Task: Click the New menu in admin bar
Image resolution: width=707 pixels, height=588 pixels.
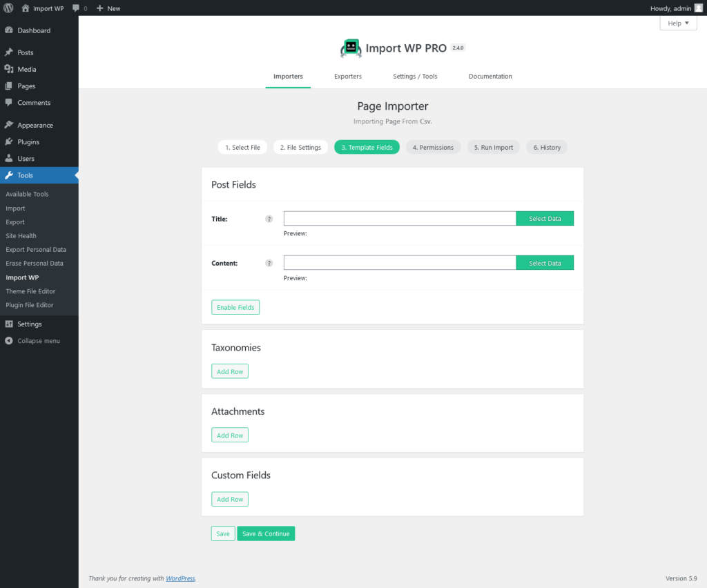Action: (108, 8)
